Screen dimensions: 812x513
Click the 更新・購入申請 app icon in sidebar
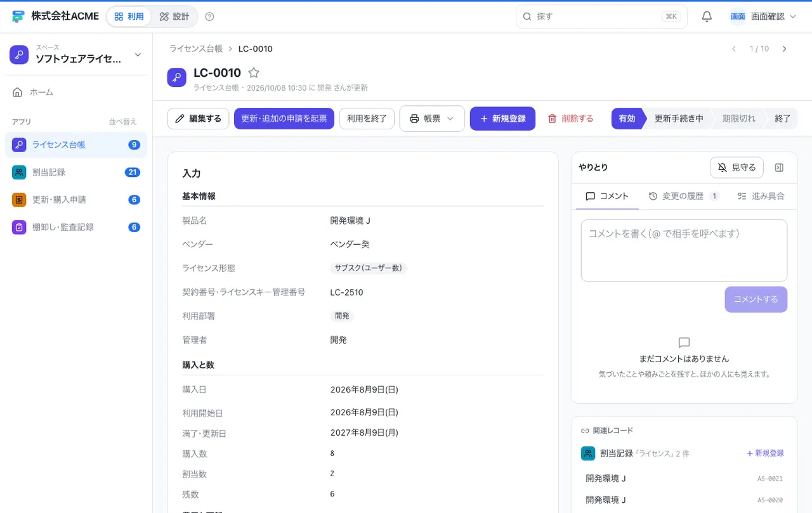19,200
